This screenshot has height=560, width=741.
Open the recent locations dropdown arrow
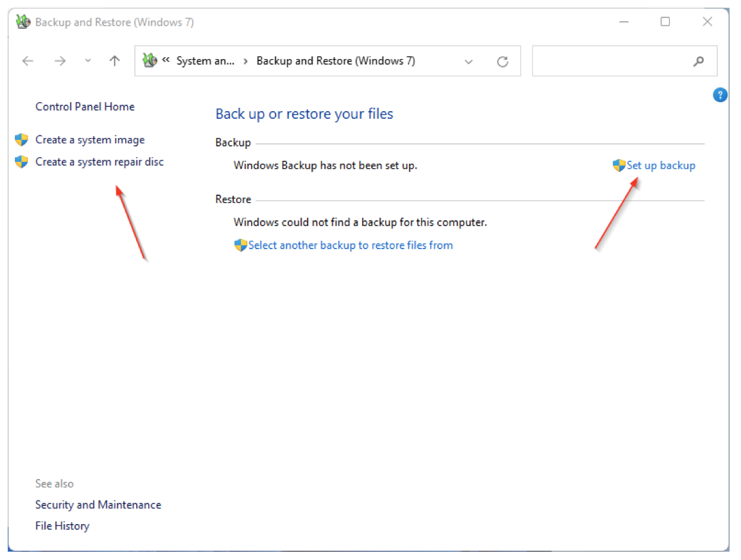pos(88,61)
